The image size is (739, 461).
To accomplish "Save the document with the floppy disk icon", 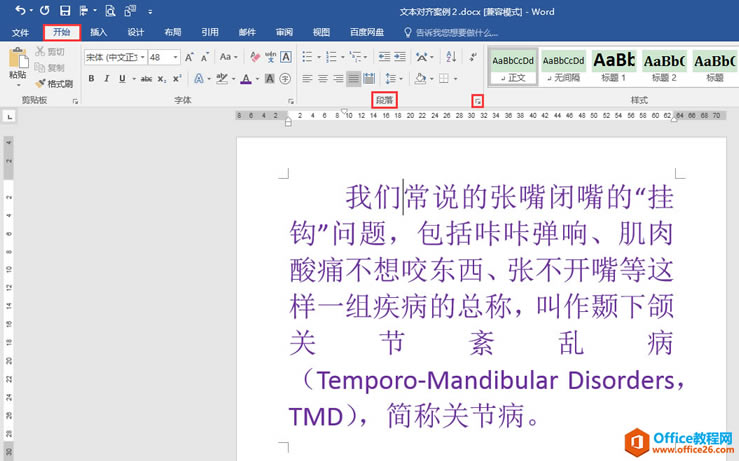I will coord(65,11).
